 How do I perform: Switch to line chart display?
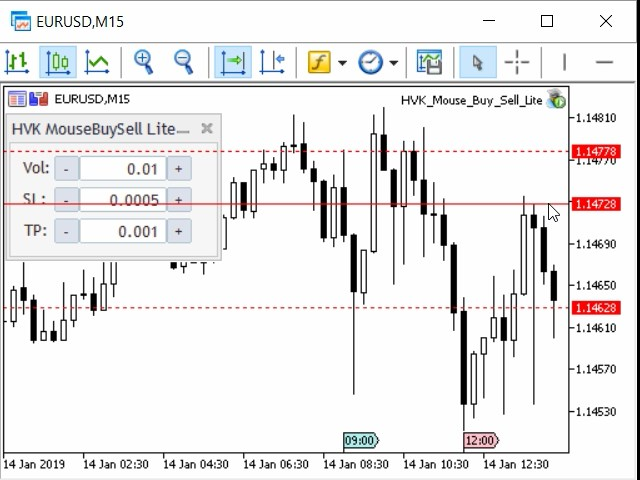pos(97,62)
